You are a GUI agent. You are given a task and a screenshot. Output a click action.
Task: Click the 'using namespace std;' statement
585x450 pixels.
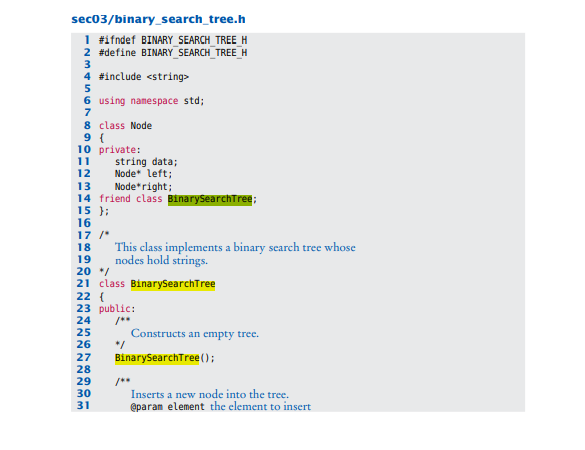(x=151, y=101)
